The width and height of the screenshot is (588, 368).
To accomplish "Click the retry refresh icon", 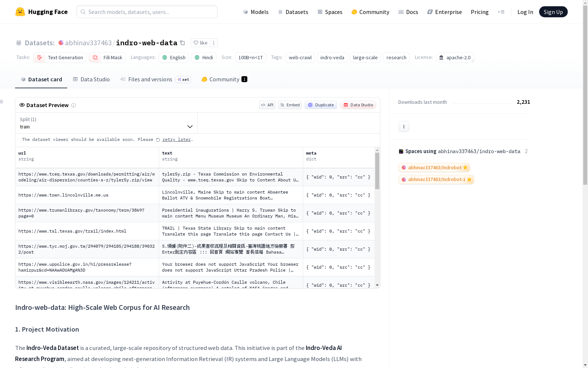I will (158, 140).
